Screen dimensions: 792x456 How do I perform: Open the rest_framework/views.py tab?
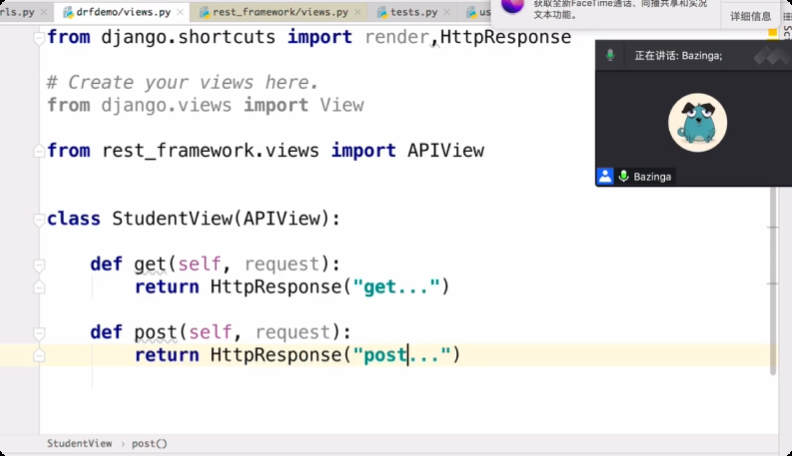(x=280, y=12)
